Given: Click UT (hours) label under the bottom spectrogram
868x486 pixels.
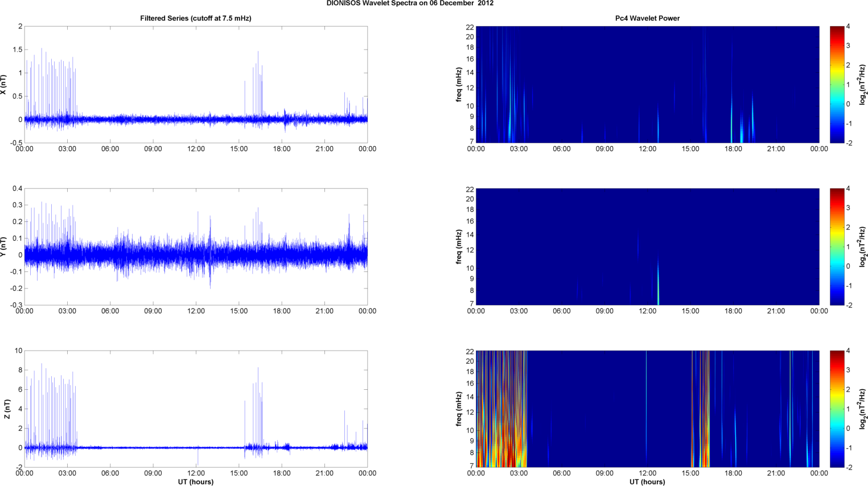Looking at the screenshot, I should [647, 482].
